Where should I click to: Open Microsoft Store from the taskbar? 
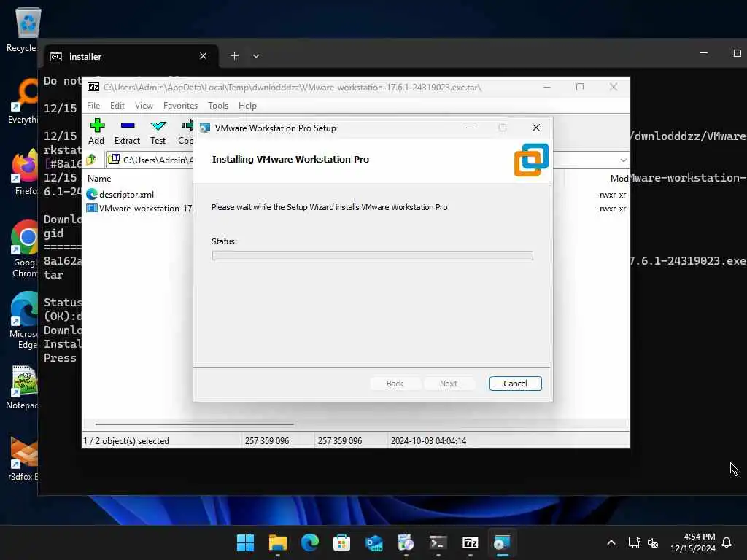point(341,542)
